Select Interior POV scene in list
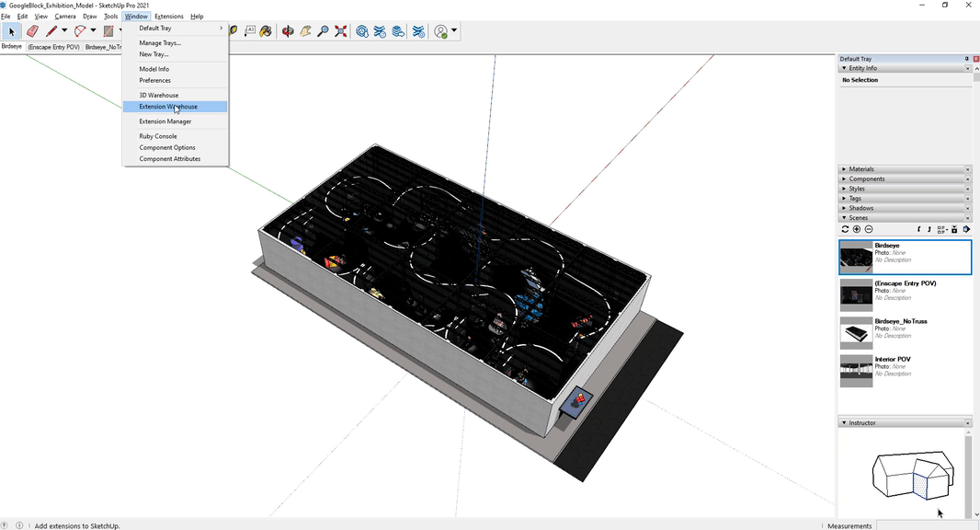Screen dimensions: 980x530 click(905, 371)
